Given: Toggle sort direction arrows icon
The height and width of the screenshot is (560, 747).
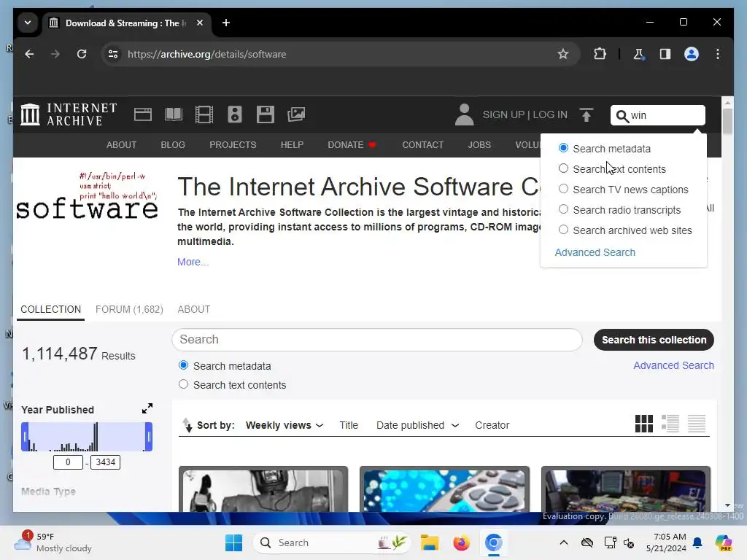Looking at the screenshot, I should coord(187,425).
